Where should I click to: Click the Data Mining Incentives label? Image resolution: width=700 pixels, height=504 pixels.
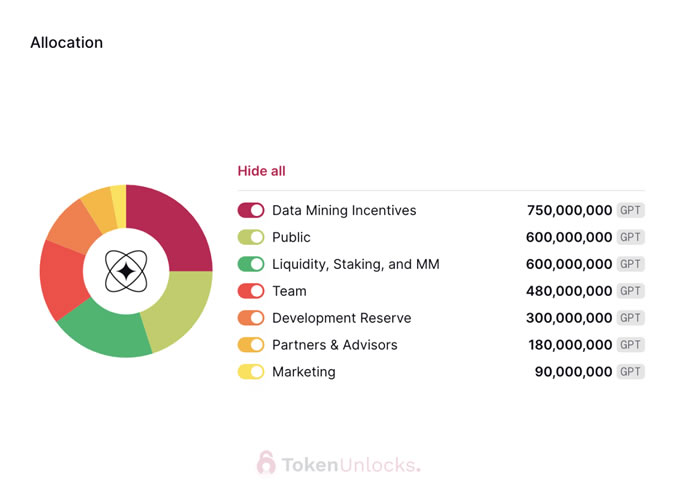coord(344,211)
